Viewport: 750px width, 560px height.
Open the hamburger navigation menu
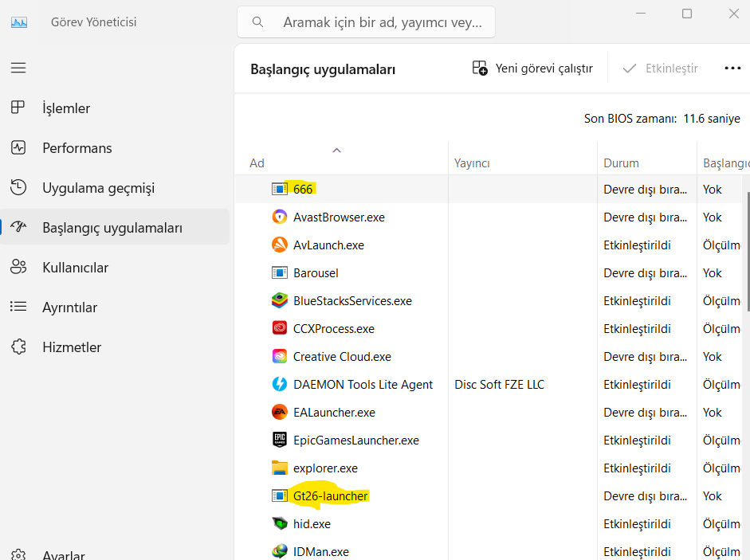[x=18, y=68]
